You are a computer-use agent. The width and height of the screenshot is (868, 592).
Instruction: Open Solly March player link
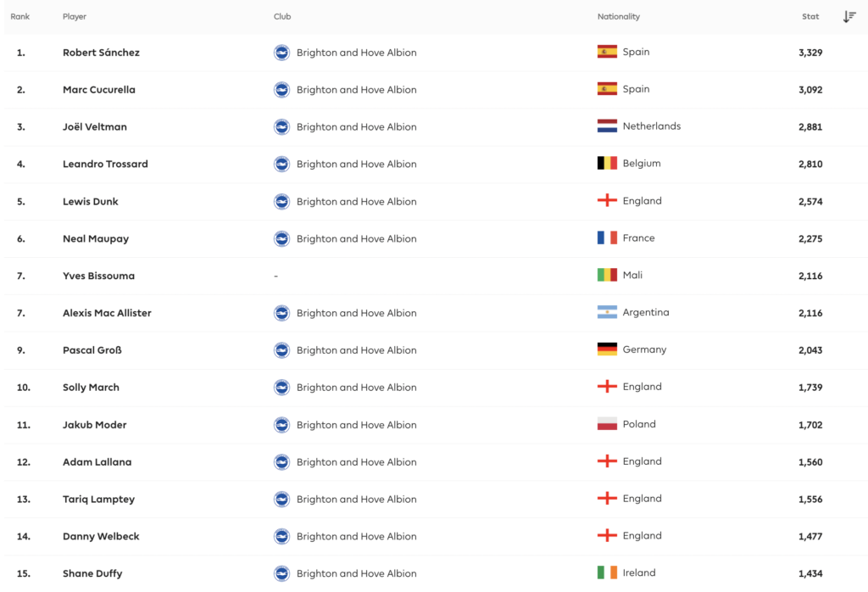pyautogui.click(x=91, y=388)
